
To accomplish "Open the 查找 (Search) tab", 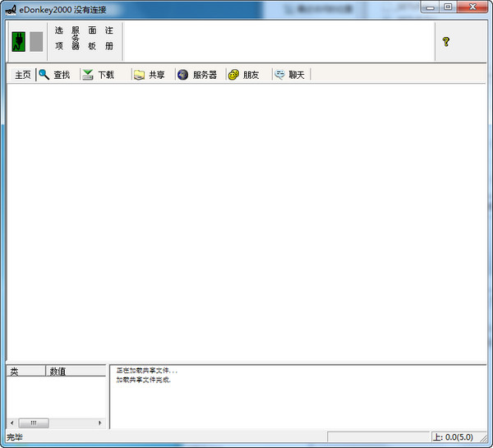I will (55, 75).
